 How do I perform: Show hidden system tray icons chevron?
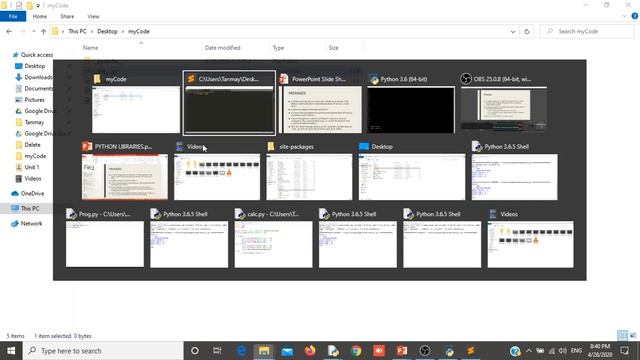pyautogui.click(x=529, y=351)
